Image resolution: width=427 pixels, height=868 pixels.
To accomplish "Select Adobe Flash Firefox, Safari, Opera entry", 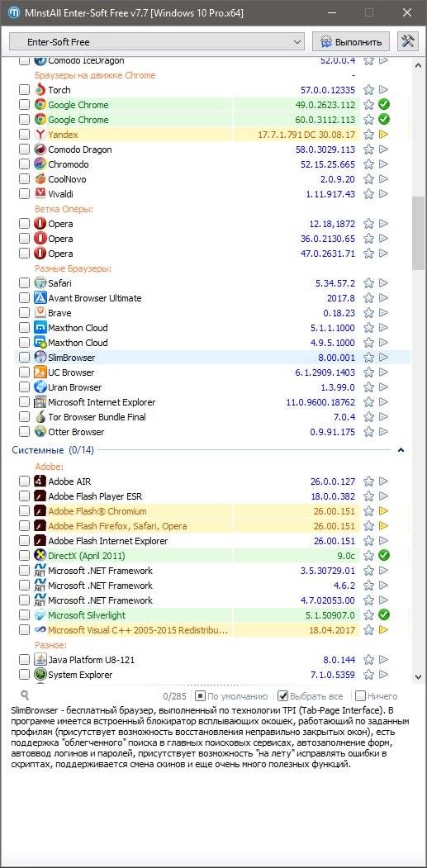I will (x=117, y=526).
